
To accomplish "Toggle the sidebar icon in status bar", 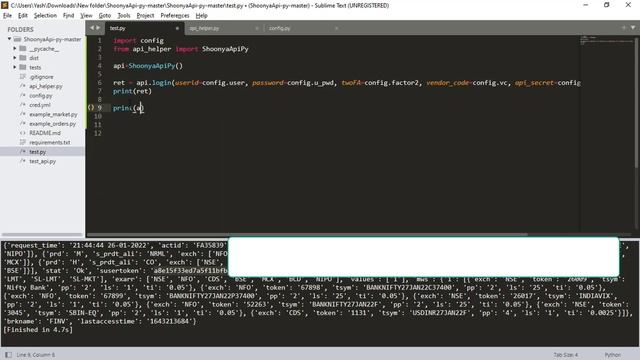I will click(x=8, y=355).
